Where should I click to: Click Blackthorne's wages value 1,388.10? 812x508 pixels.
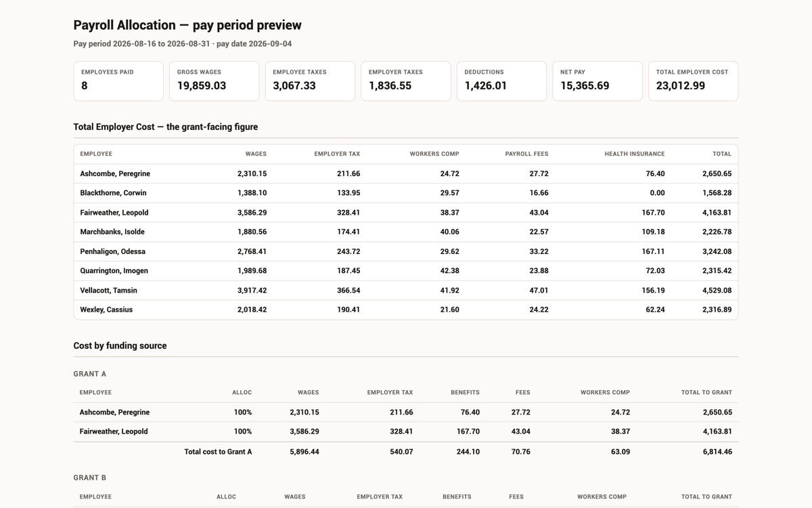[x=252, y=193]
